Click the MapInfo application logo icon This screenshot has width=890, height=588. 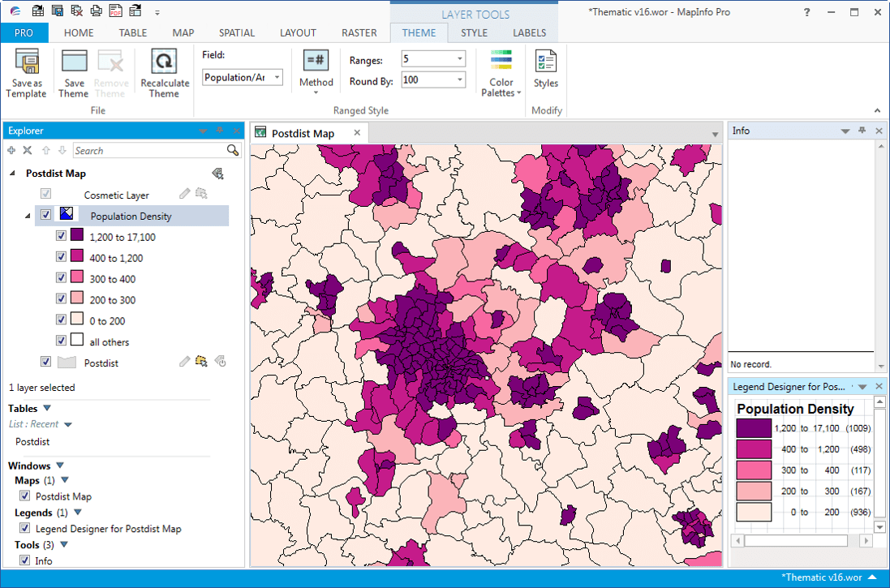(15, 11)
